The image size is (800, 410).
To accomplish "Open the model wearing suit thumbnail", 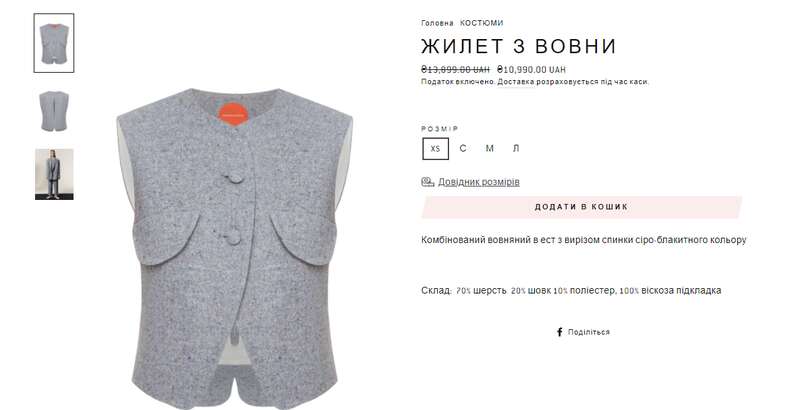I will point(54,174).
